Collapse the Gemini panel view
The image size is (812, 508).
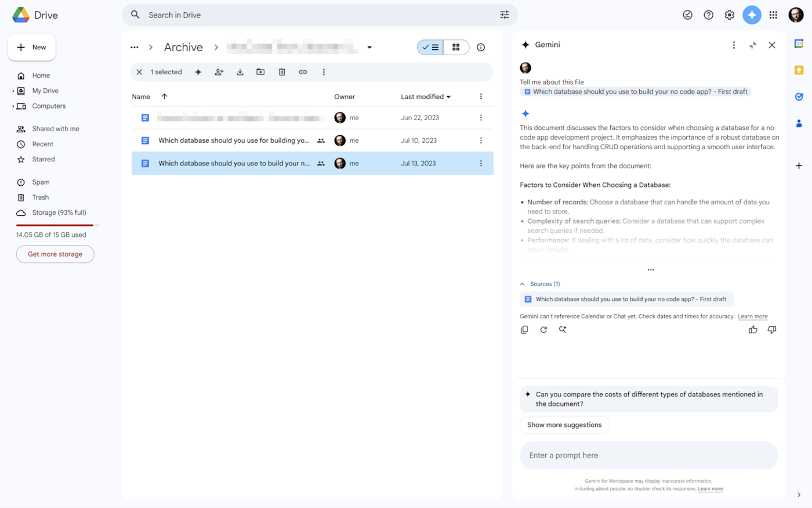(x=753, y=45)
